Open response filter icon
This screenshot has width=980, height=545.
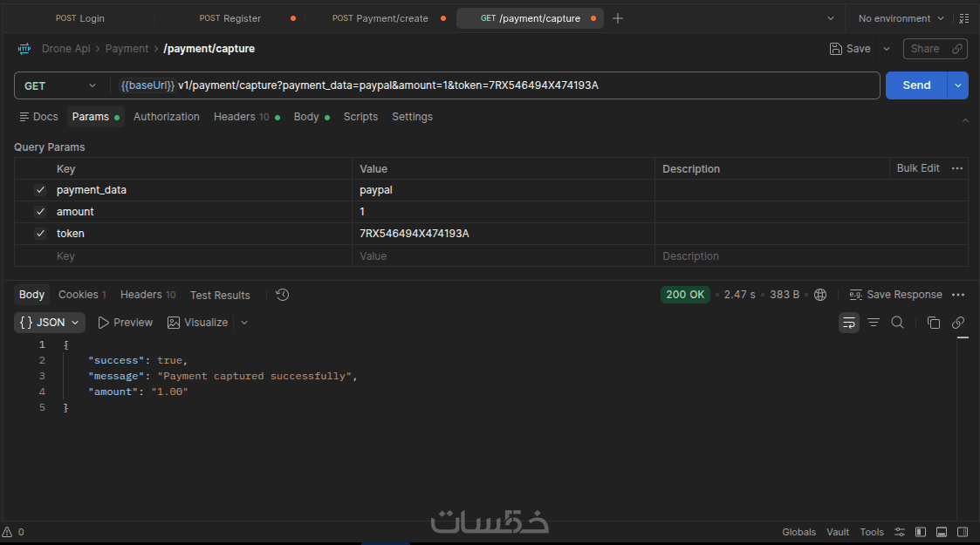[x=874, y=323]
